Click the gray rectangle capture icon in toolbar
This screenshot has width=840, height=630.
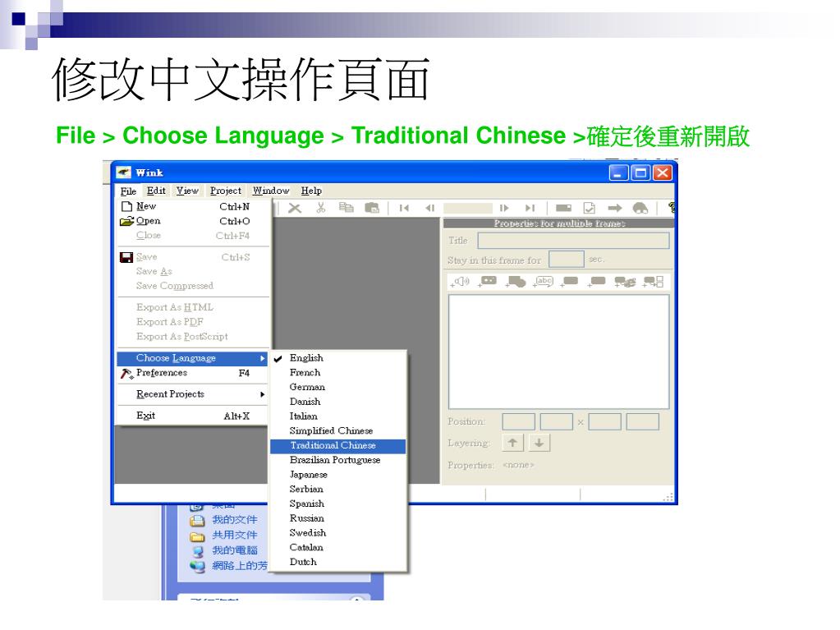563,208
